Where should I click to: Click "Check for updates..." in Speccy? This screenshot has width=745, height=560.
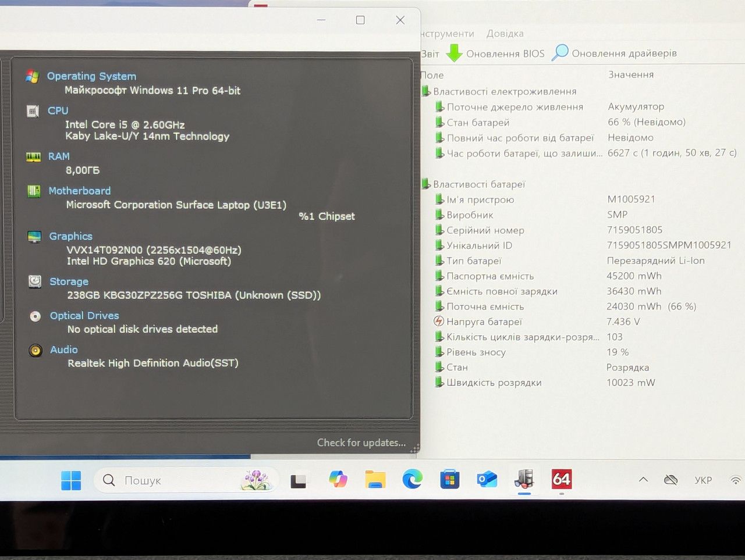click(361, 443)
